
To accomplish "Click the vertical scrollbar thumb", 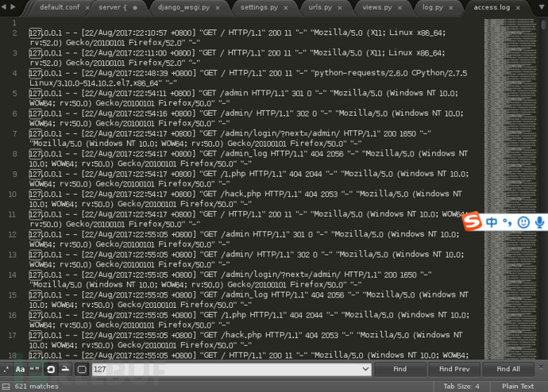I will pos(543,25).
